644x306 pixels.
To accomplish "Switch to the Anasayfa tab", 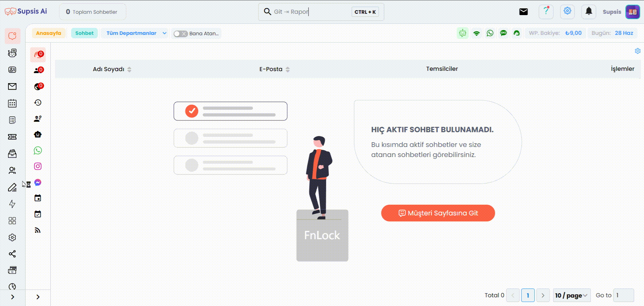I will tap(49, 33).
